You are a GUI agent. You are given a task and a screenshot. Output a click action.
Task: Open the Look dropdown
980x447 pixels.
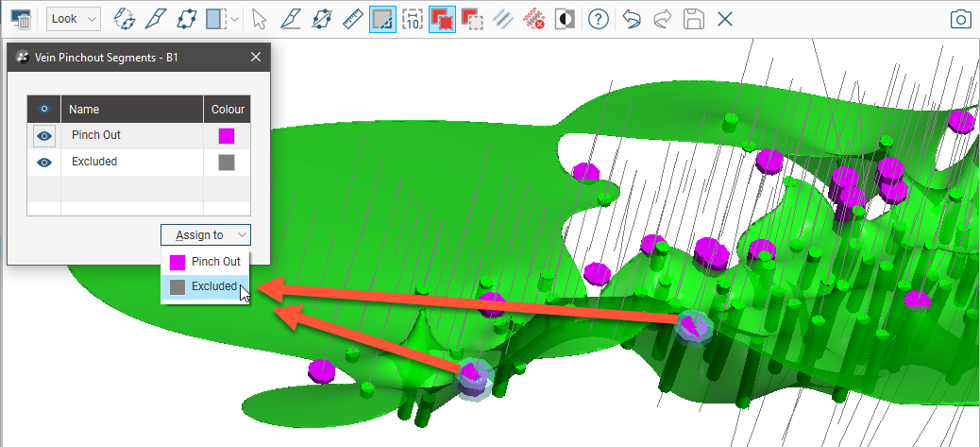[74, 19]
